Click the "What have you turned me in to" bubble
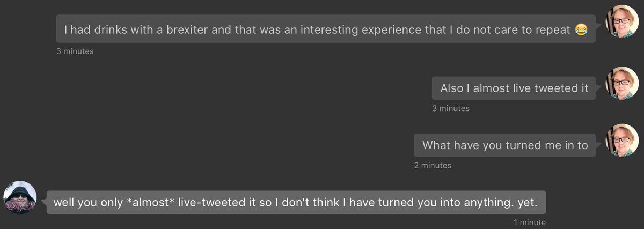The image size is (644, 229). [x=504, y=145]
